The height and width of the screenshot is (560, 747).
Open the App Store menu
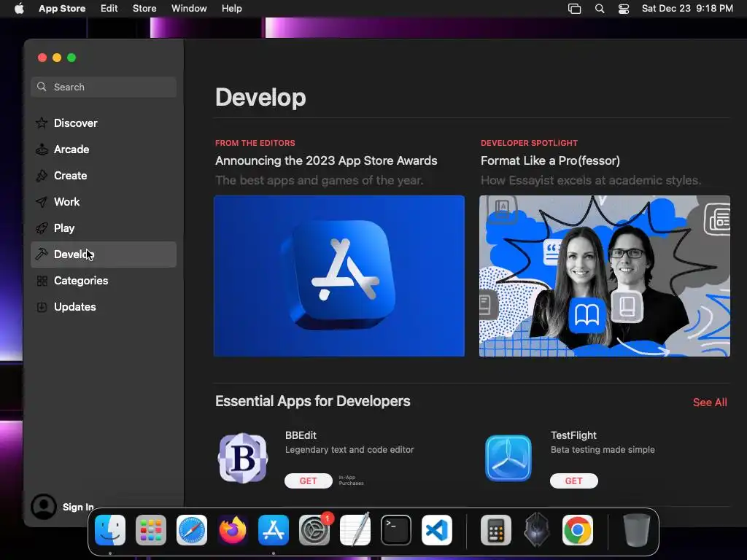(62, 9)
